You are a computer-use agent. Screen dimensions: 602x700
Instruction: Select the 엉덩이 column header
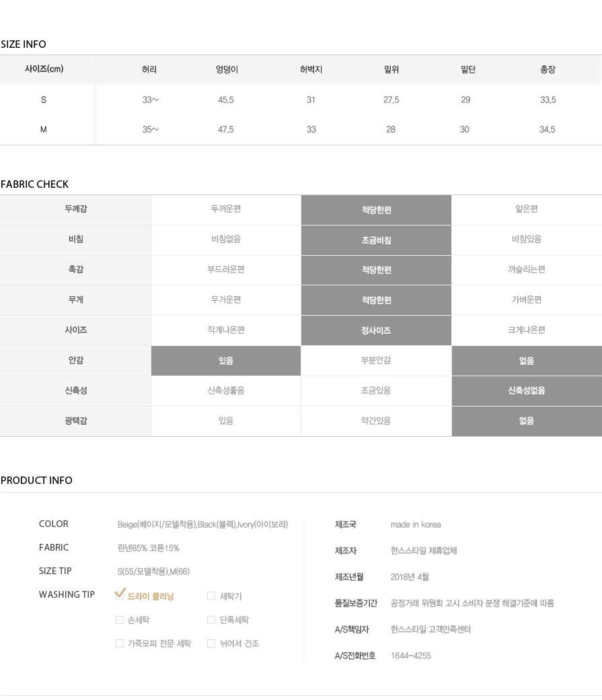pos(227,69)
